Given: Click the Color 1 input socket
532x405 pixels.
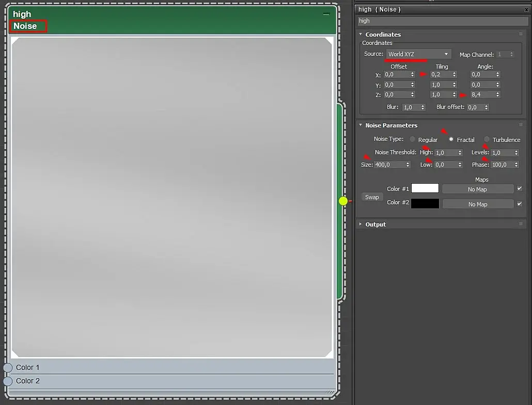Looking at the screenshot, I should coord(8,367).
